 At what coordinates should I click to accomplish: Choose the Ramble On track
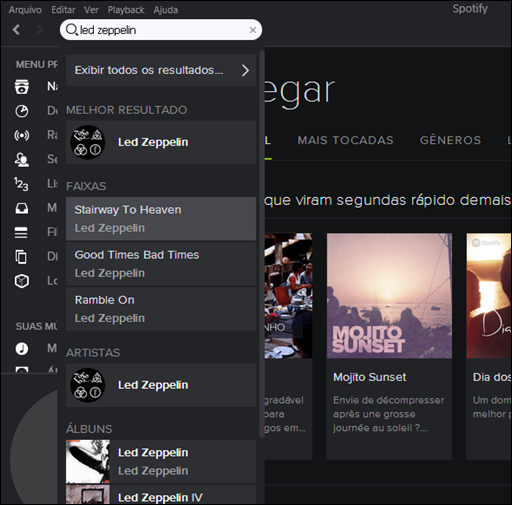161,309
